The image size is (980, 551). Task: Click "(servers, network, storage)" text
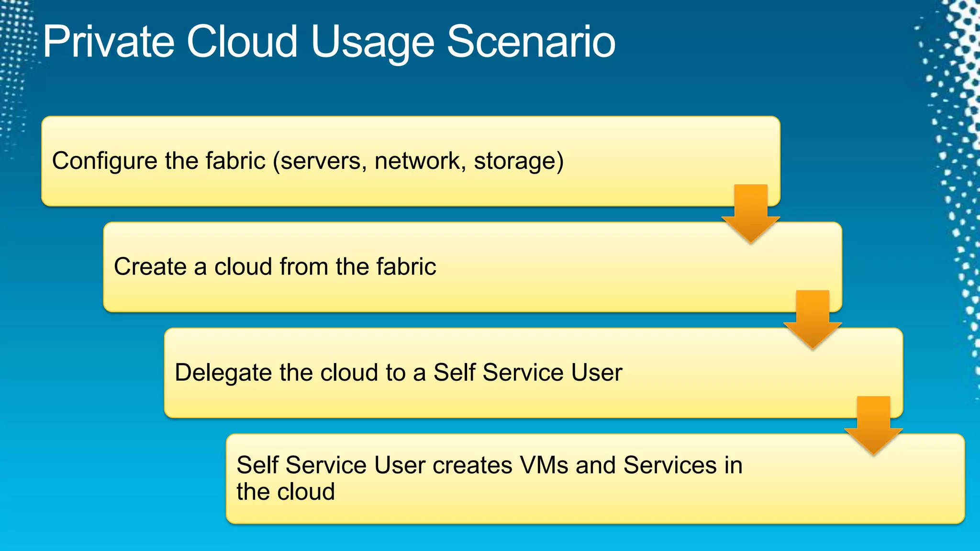point(419,161)
